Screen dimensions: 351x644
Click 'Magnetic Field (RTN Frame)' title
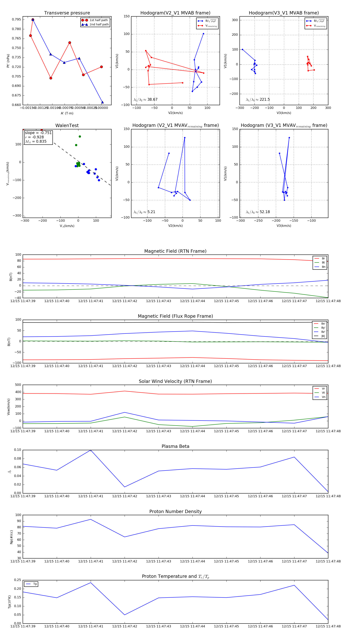pos(175,251)
